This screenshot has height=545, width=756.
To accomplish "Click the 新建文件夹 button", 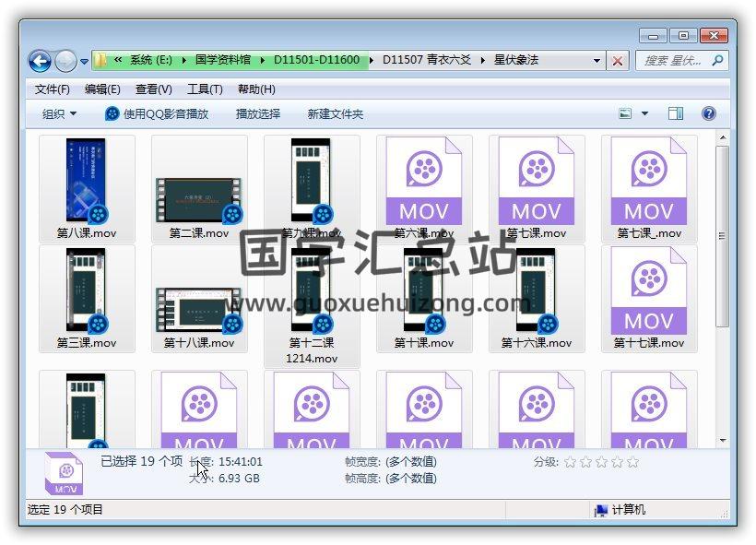I will click(x=336, y=114).
